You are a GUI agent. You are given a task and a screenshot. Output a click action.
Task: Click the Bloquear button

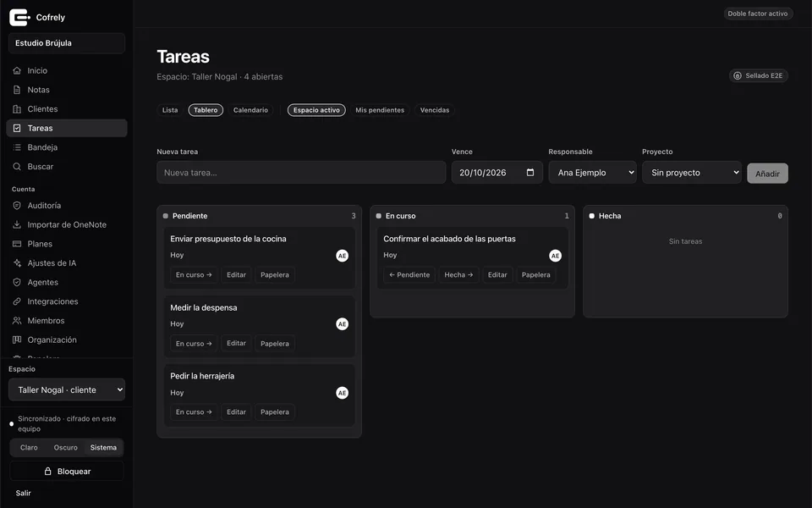pyautogui.click(x=67, y=472)
